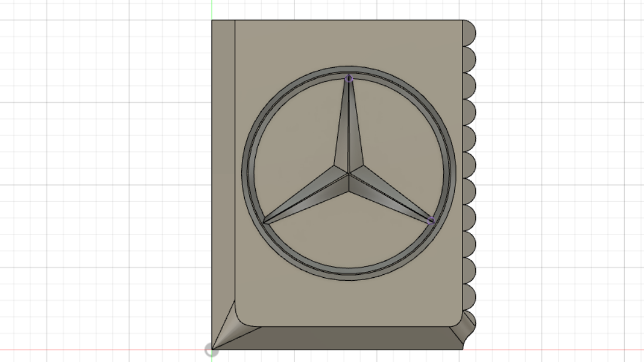Select the purple sketch point at star's right tip
This screenshot has width=644, height=362.
click(x=431, y=221)
